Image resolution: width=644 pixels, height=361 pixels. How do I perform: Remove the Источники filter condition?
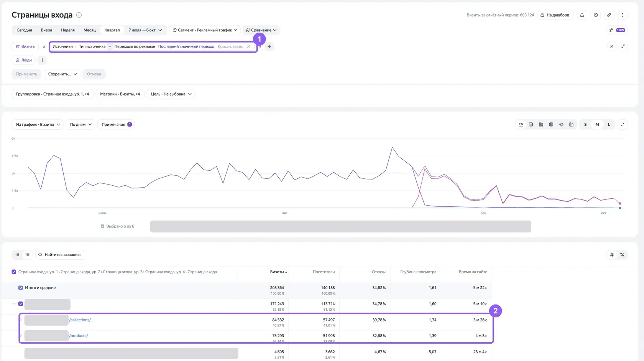(x=248, y=46)
